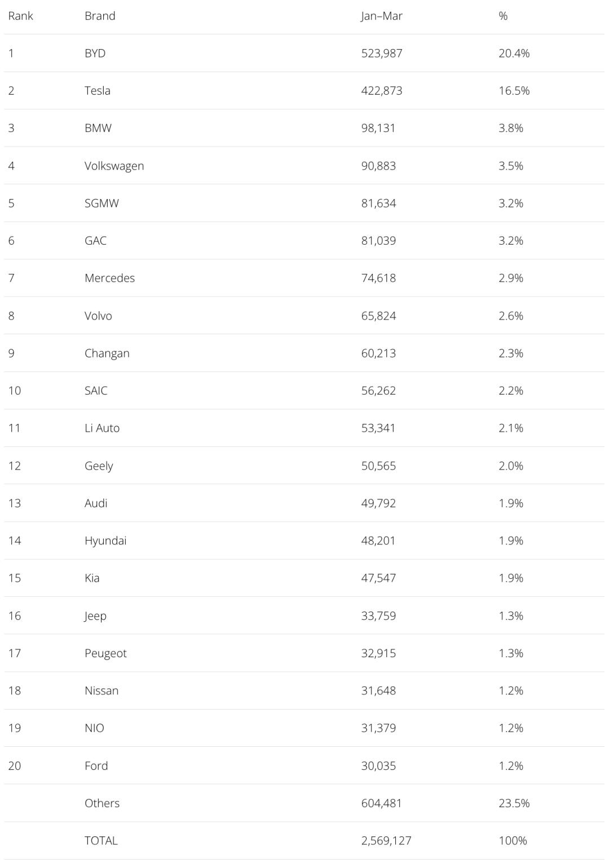Click the SGMW sales value 81,634
Image resolution: width=609 pixels, height=868 pixels.
point(378,203)
